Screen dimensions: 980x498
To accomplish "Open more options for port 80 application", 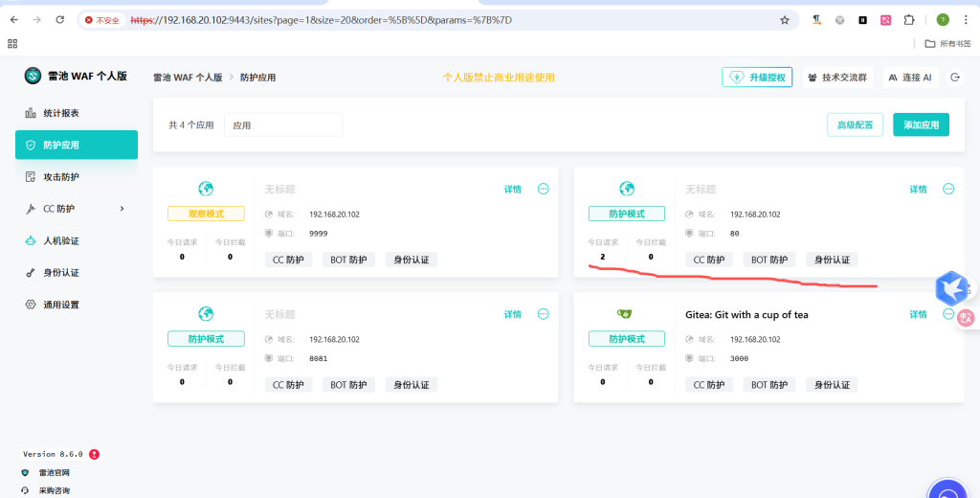I will click(948, 189).
